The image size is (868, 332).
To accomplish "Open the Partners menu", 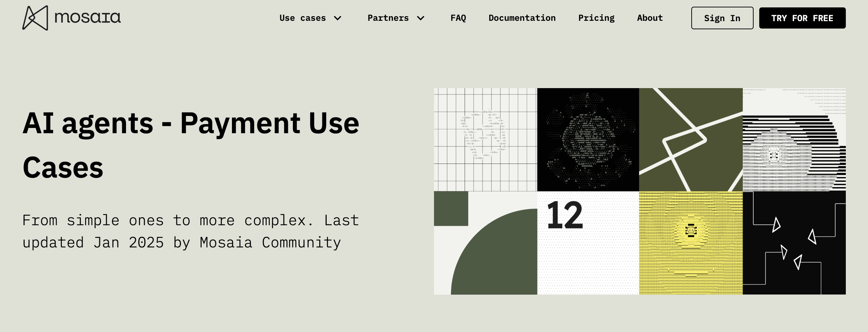I will tap(388, 18).
